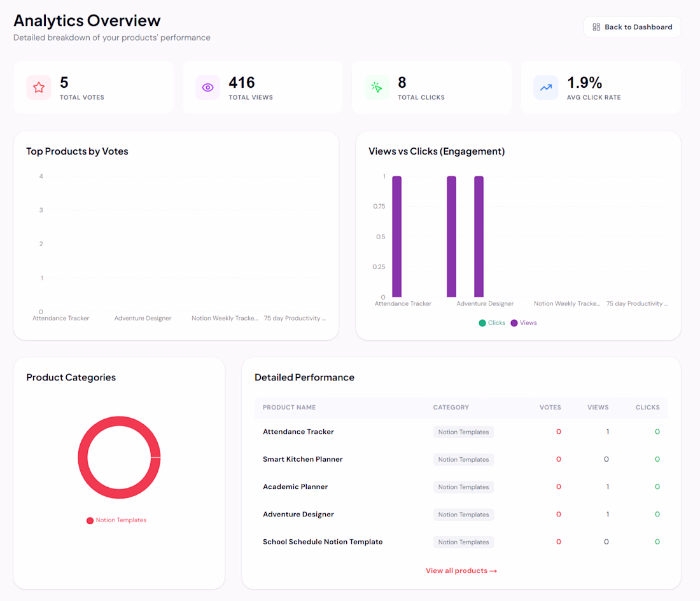This screenshot has height=601, width=700.
Task: Select the Academic Planner row name
Action: (x=295, y=487)
